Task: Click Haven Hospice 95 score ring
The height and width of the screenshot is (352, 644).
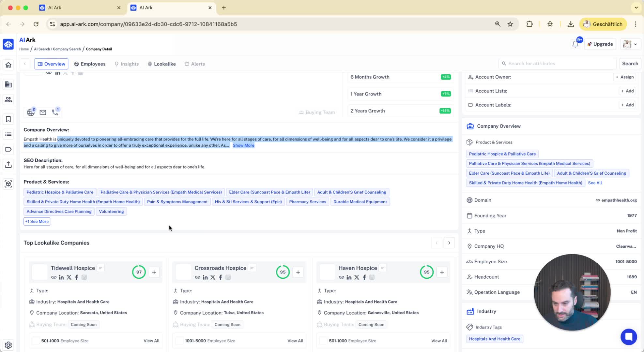Action: (426, 272)
